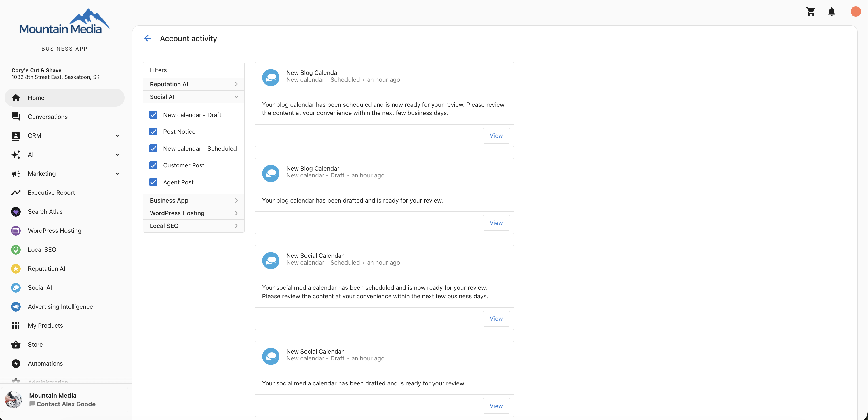Open the shopping cart icon
The width and height of the screenshot is (868, 420).
click(810, 12)
